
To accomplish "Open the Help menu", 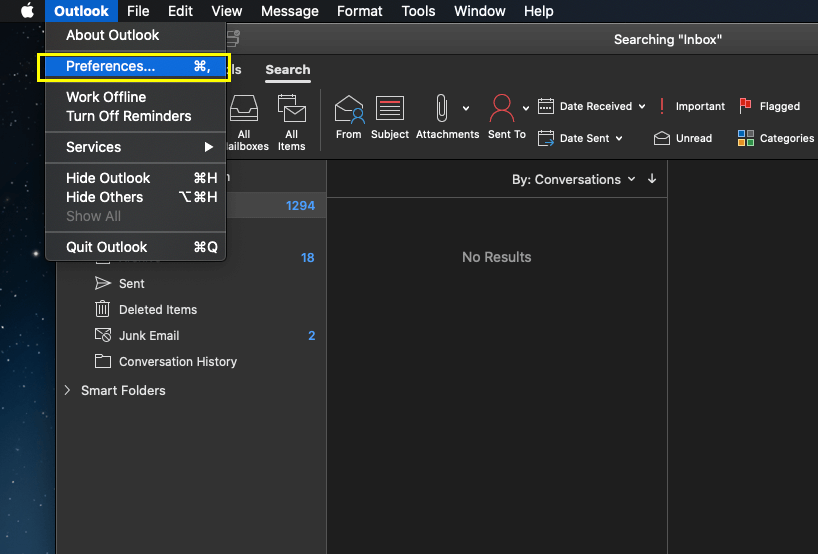I will (538, 11).
